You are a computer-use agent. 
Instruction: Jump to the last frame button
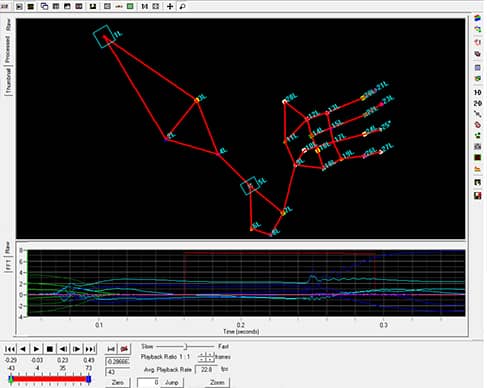tap(90, 349)
